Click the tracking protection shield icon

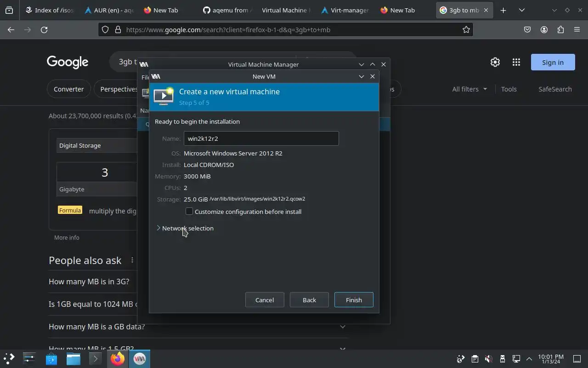(x=105, y=30)
